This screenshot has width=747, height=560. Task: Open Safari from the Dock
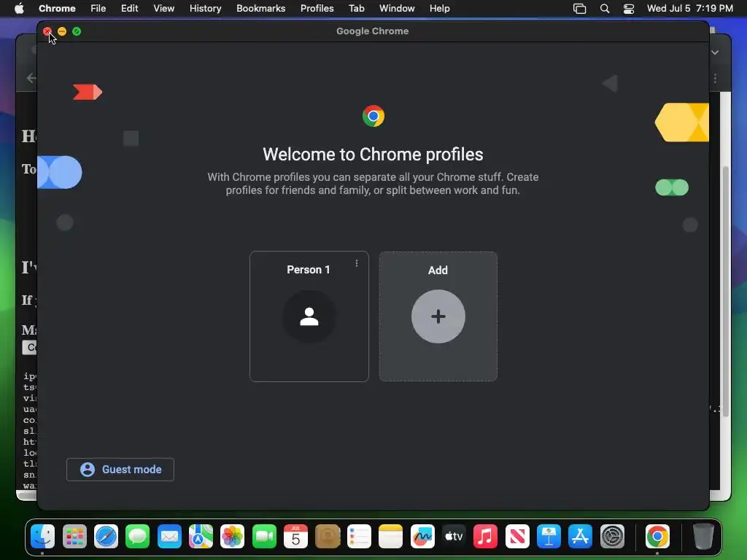[x=106, y=537]
